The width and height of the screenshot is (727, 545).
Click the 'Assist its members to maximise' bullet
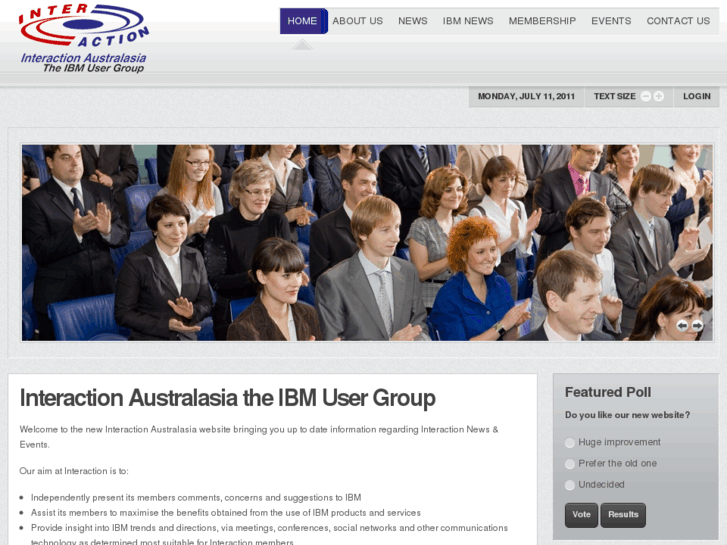226,513
